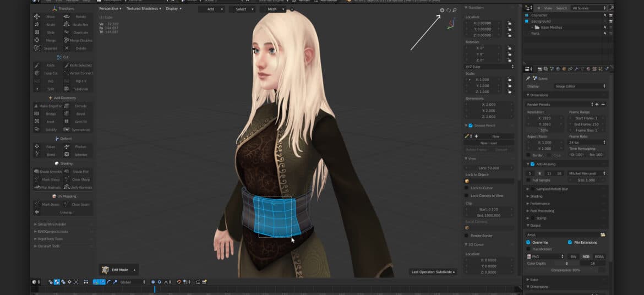The image size is (644, 295).
Task: Click the Lens 50.000 value field
Action: tap(489, 168)
